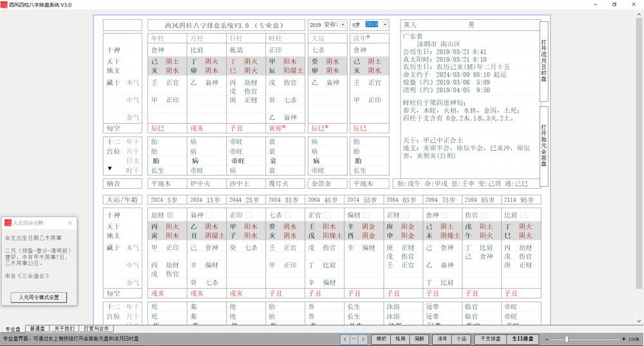The height and width of the screenshot is (346, 644).
Task: Open the 打赏与合作 tab
Action: tap(96, 329)
